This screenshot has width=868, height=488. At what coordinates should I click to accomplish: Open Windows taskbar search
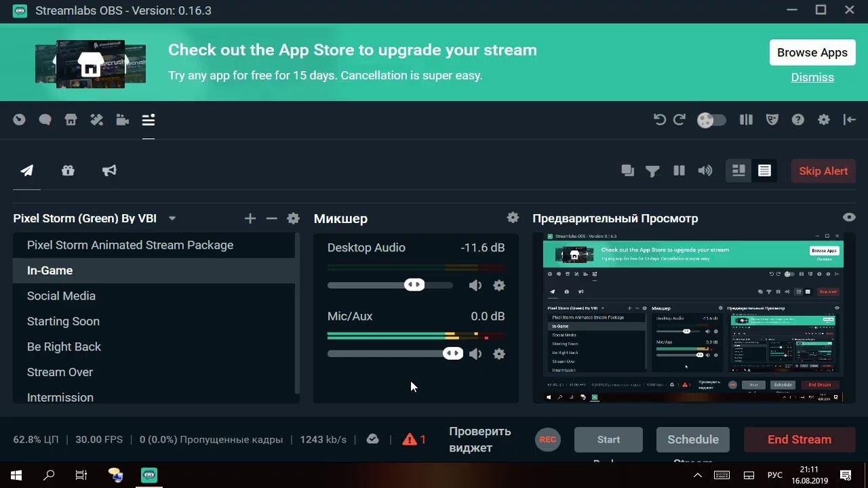click(49, 475)
